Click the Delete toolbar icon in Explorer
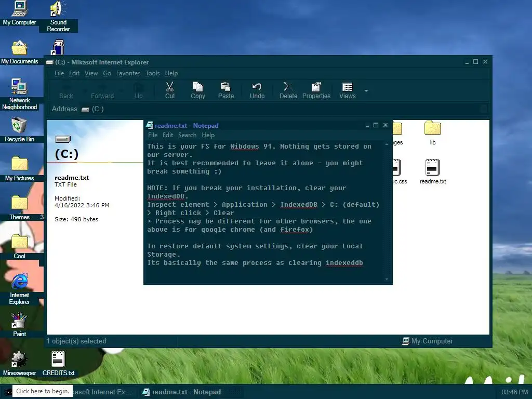Viewport: 532px width, 399px height. [288, 90]
